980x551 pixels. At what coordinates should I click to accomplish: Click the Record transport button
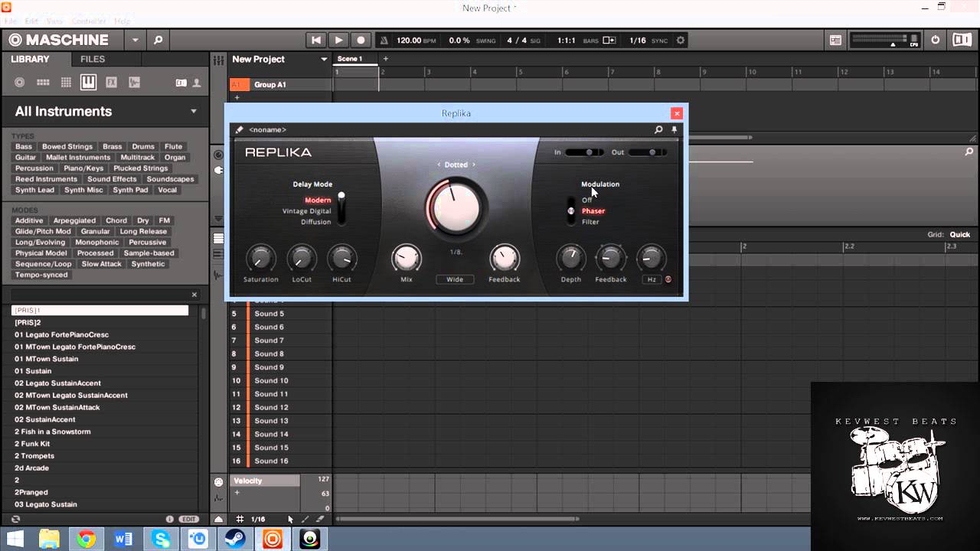(361, 40)
